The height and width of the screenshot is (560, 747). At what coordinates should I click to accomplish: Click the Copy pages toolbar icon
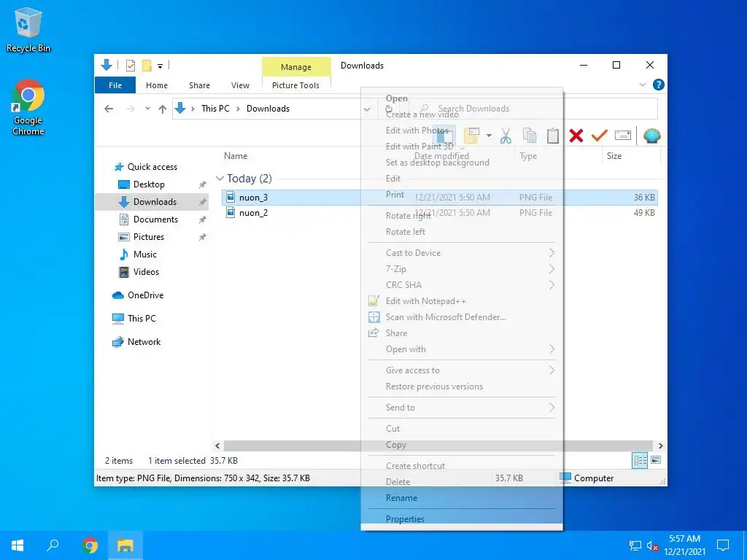point(530,136)
